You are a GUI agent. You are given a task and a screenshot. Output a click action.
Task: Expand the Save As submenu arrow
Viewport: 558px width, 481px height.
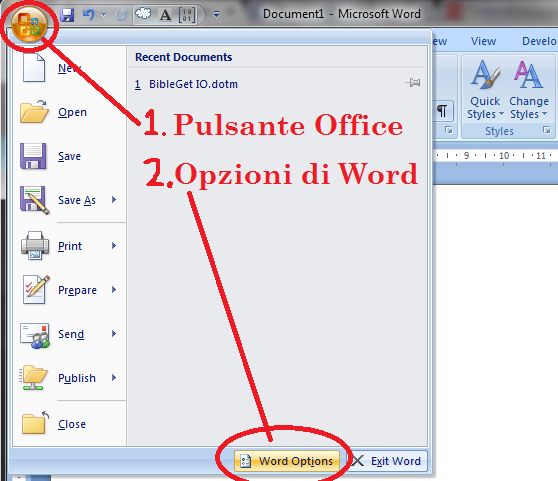coord(114,200)
